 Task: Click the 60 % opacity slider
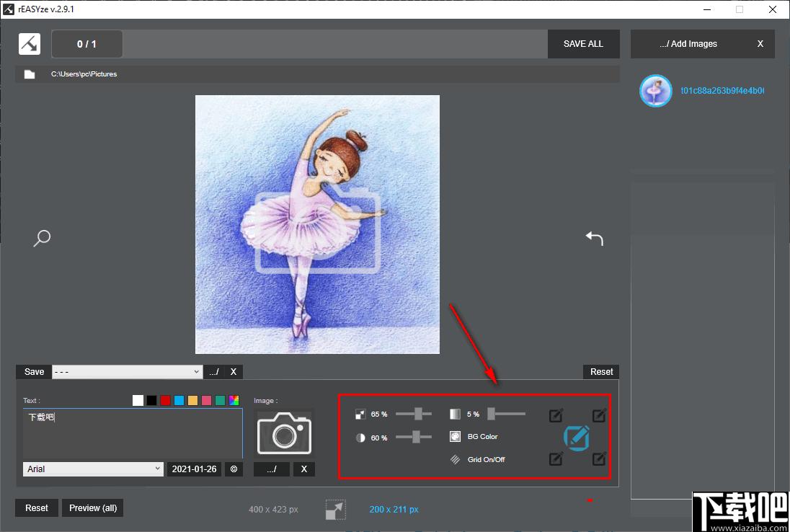[414, 437]
